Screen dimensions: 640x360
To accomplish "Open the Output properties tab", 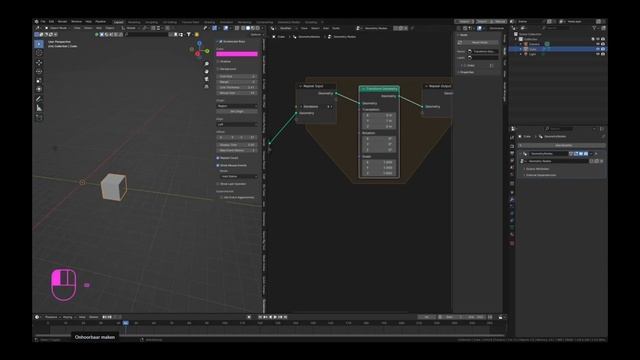I will click(x=512, y=153).
